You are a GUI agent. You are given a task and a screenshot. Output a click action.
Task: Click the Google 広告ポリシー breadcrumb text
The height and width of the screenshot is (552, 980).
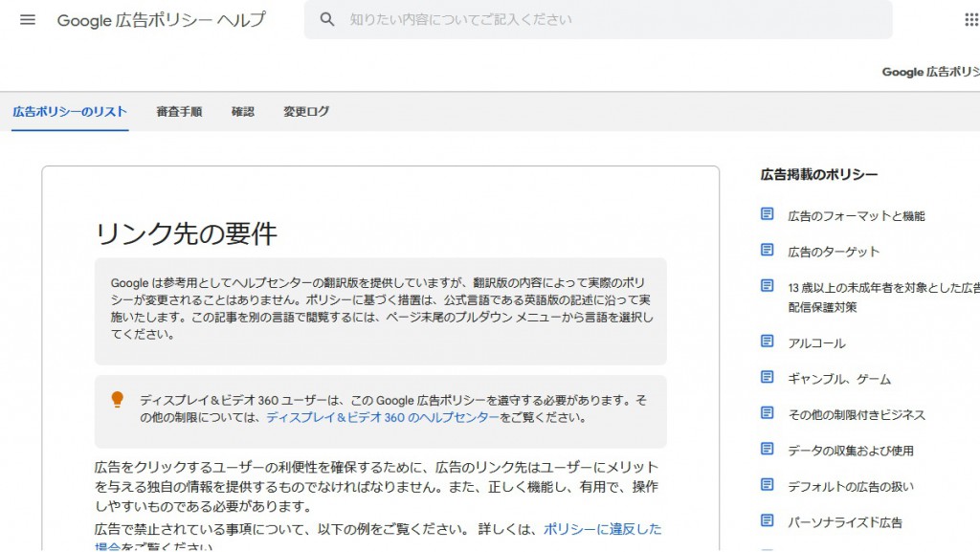coord(930,72)
